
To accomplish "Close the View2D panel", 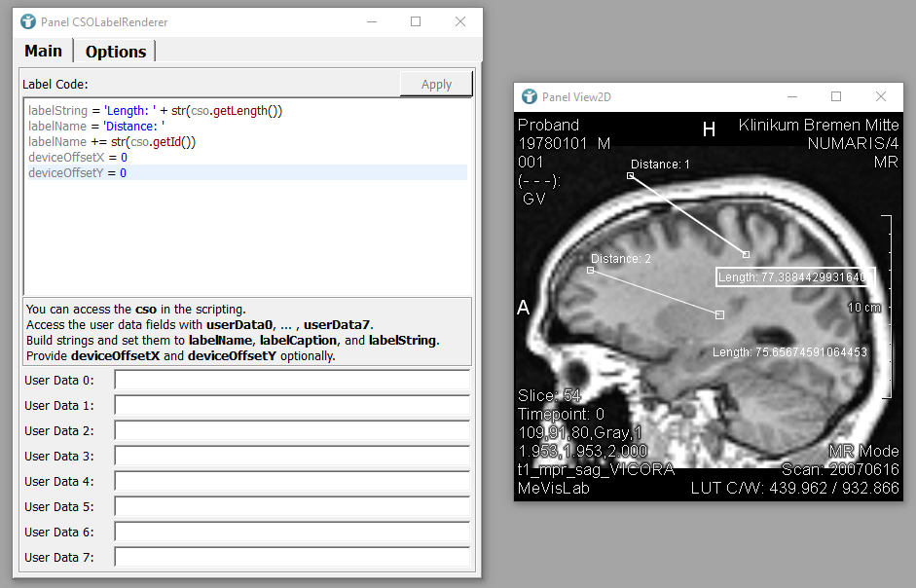I will click(x=880, y=96).
